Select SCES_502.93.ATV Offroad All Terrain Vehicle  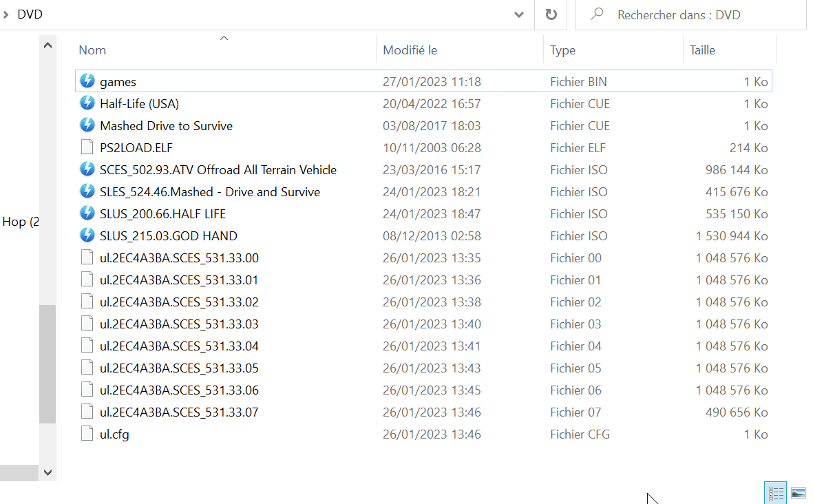point(218,170)
